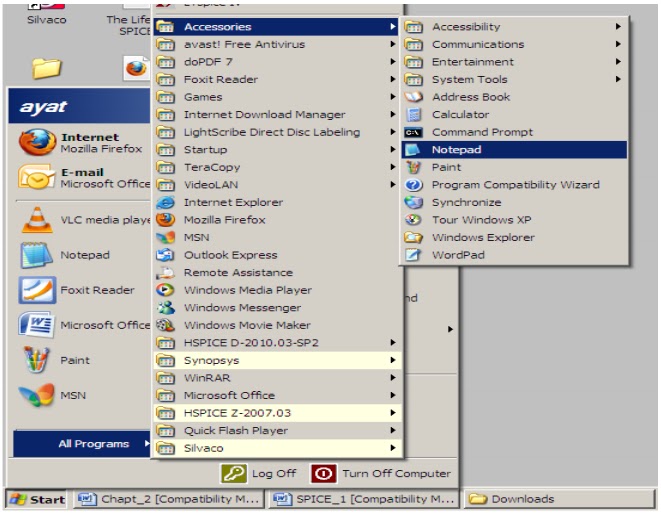Open Microsoft Office program folder
This screenshot has height=513, width=661.
point(277,396)
